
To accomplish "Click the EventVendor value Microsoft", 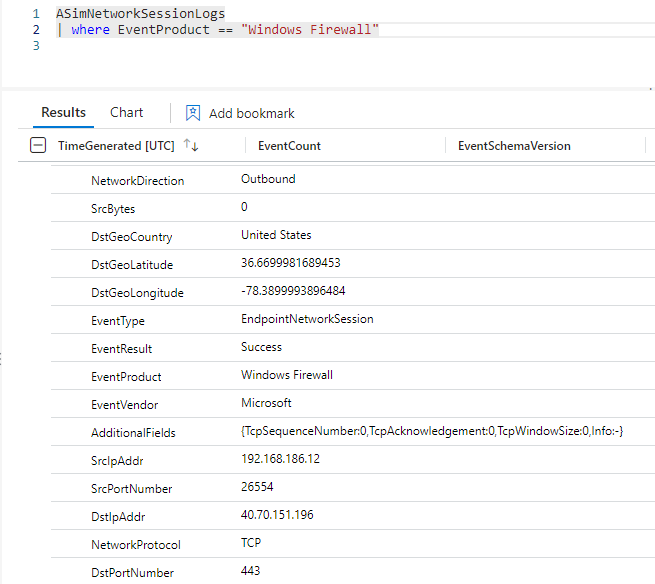I will tap(266, 404).
